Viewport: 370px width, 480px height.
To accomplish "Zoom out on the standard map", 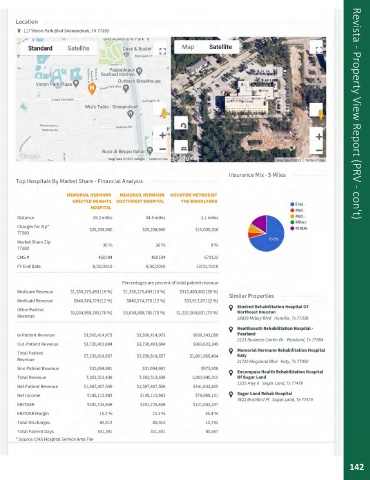I will coord(162,149).
